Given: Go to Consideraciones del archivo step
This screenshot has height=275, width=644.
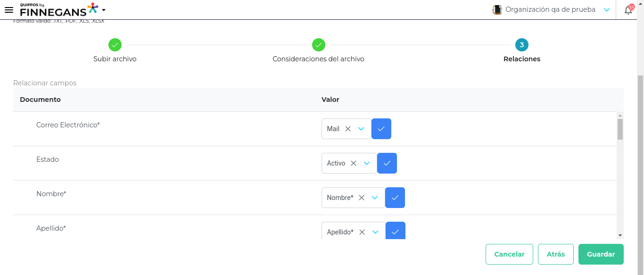Looking at the screenshot, I should 319,45.
